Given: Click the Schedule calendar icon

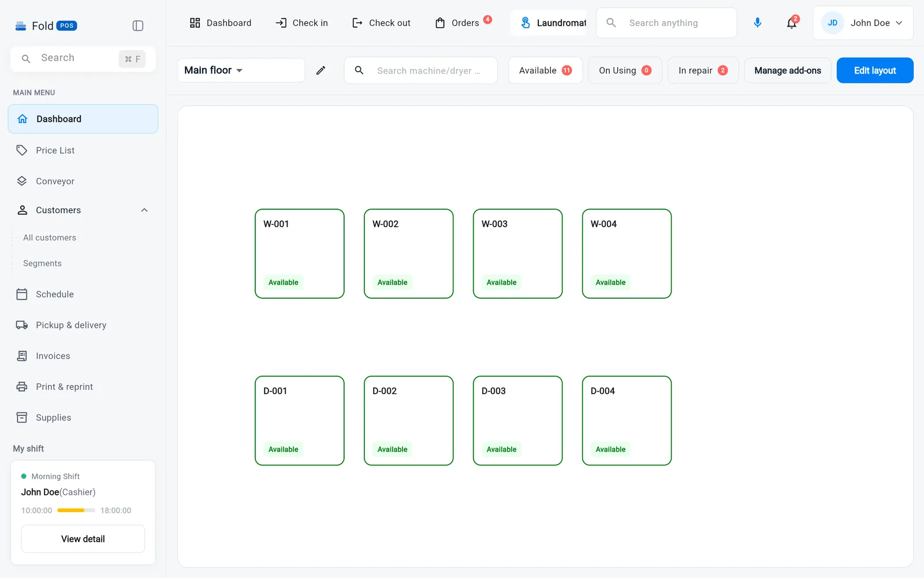Looking at the screenshot, I should [22, 294].
